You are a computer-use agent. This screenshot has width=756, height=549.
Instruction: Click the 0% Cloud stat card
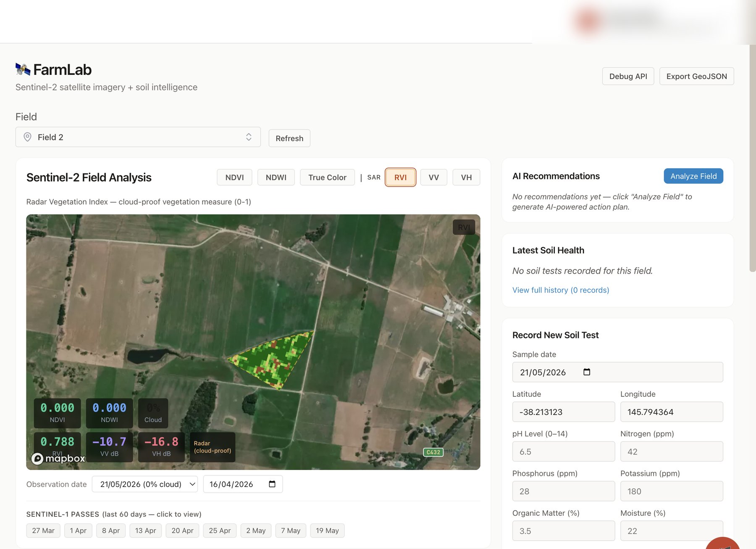[153, 413]
